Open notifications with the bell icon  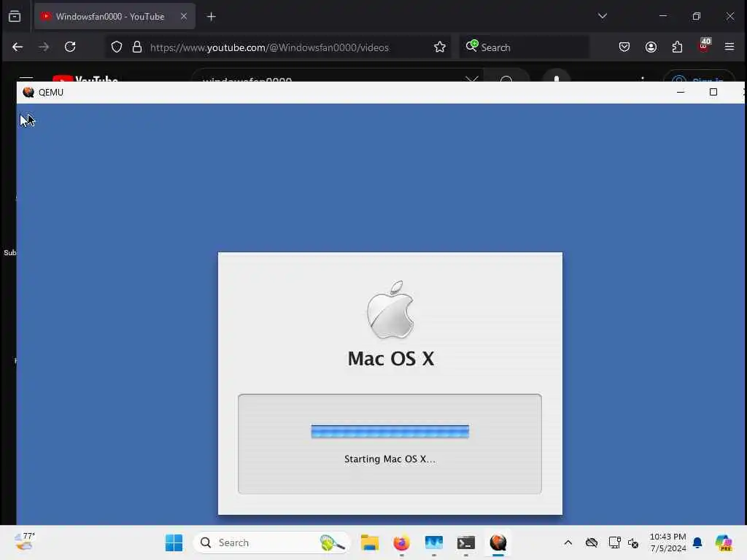pos(697,542)
